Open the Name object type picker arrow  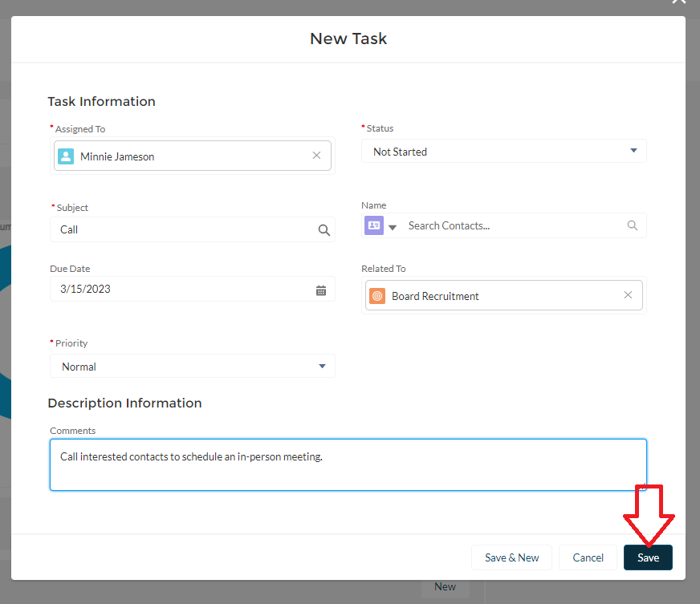393,227
